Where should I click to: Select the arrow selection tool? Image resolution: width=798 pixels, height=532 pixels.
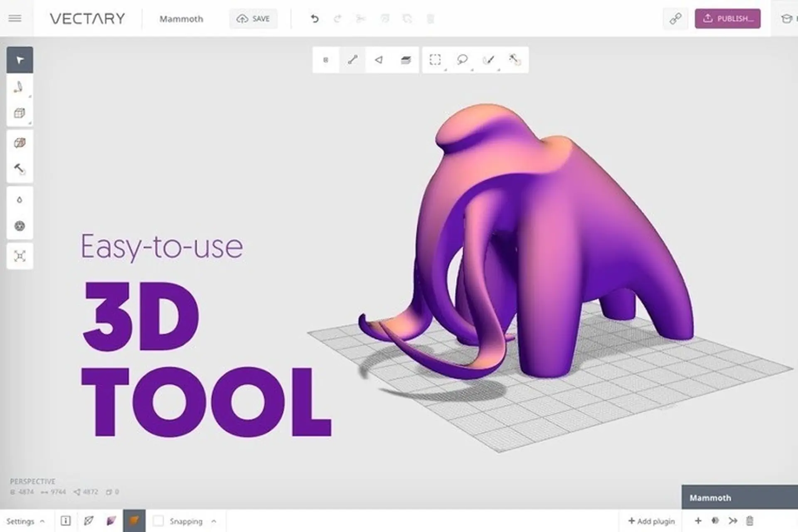tap(20, 59)
